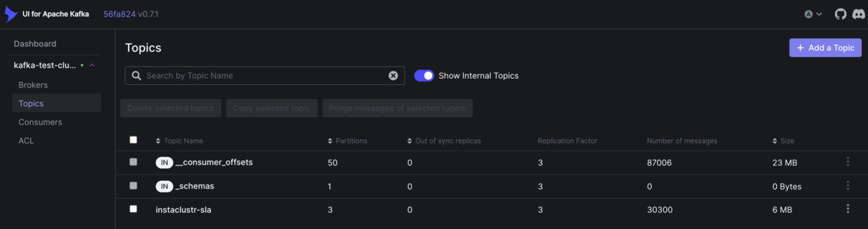Click the Search by Topic Name field
The width and height of the screenshot is (868, 229).
236,76
